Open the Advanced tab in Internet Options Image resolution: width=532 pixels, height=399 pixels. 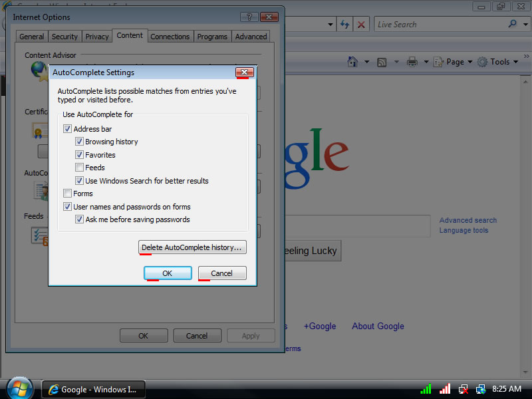pyautogui.click(x=251, y=37)
